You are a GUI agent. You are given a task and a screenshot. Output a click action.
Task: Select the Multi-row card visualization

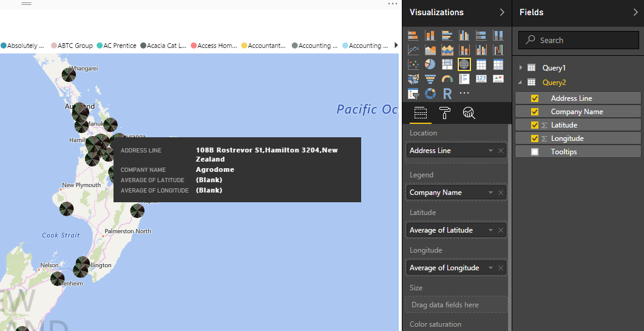click(x=464, y=78)
